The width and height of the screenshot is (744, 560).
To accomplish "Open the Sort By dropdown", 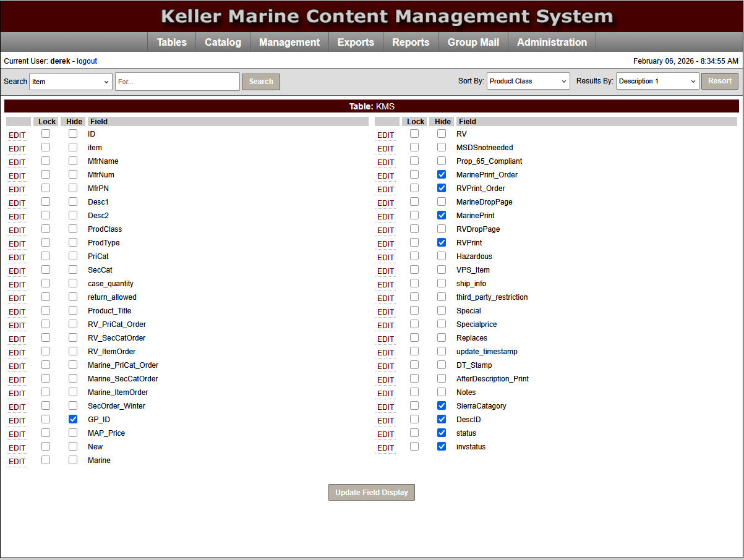I will [528, 80].
